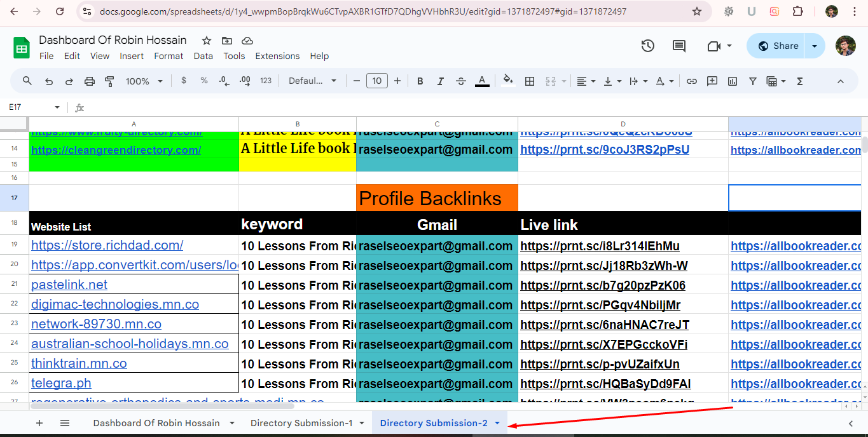Create a filter
This screenshot has height=437, width=868.
tap(752, 81)
